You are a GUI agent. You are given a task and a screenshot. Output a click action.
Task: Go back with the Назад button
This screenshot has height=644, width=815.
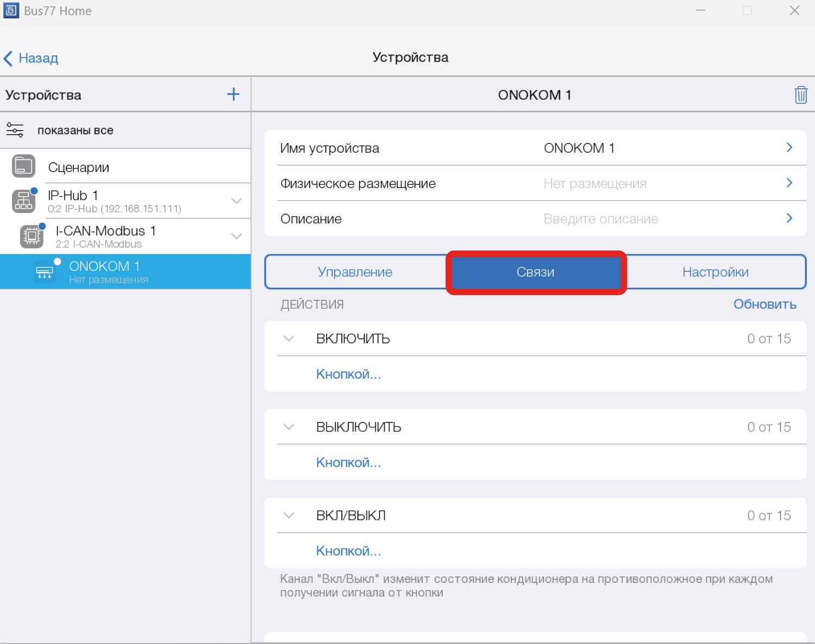pos(32,58)
